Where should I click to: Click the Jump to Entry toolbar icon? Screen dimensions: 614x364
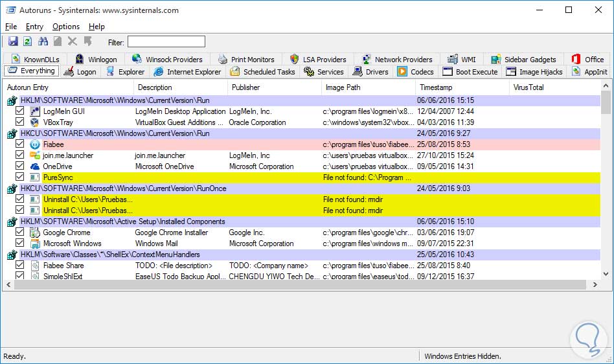[x=87, y=41]
